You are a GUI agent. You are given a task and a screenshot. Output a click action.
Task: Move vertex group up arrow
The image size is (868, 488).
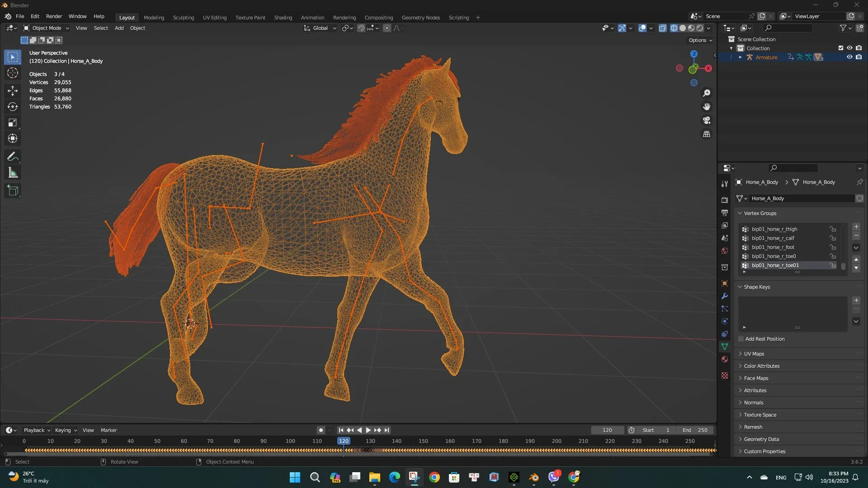coord(856,259)
